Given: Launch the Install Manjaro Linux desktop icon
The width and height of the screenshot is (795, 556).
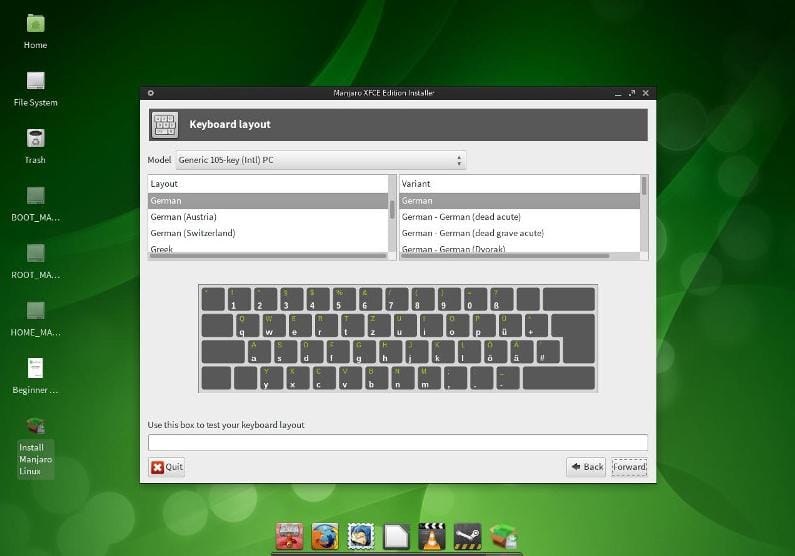Looking at the screenshot, I should [35, 426].
